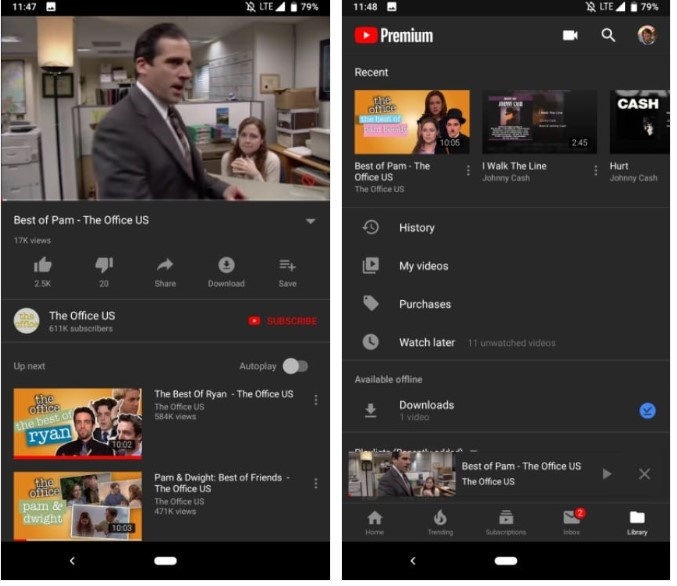The image size is (677, 586).
Task: Tap the Downloads arrow icon
Action: 370,411
